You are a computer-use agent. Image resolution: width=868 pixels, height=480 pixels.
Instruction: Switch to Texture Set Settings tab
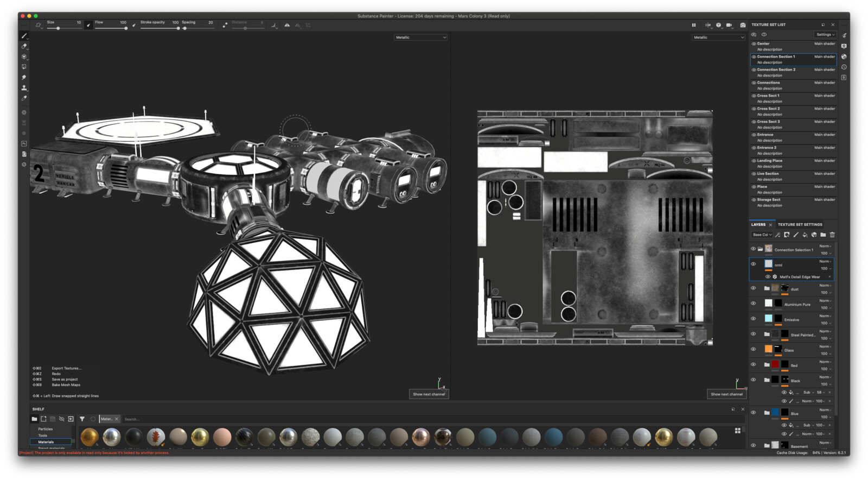point(800,224)
